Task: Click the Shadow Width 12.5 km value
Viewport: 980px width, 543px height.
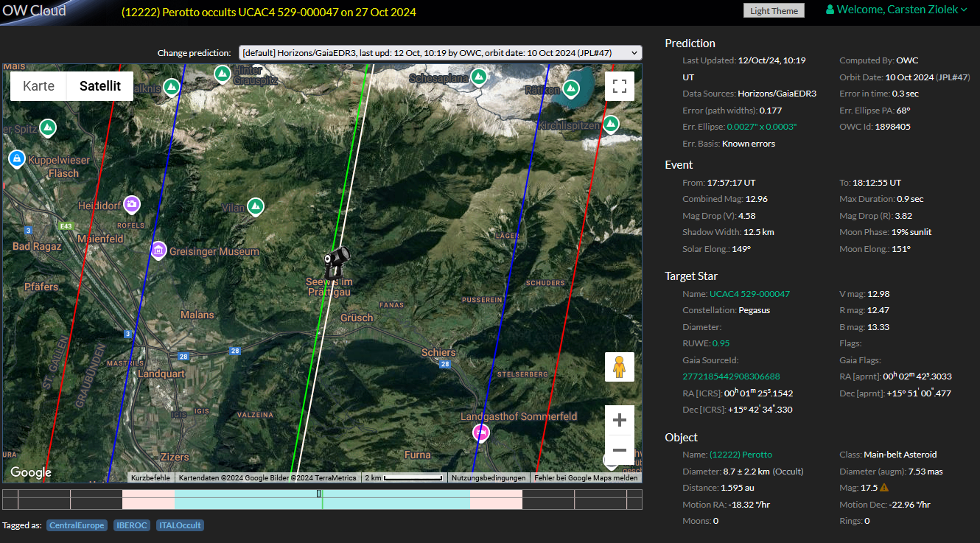Action: coord(758,232)
